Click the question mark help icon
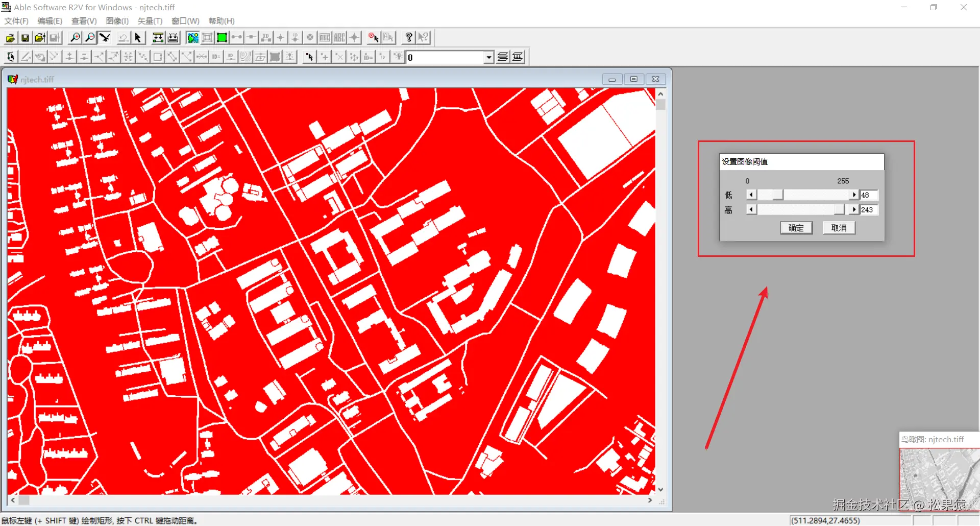 tap(408, 38)
